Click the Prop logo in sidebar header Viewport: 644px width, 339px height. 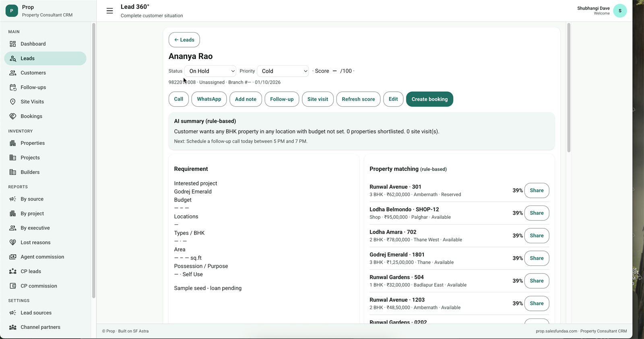(x=12, y=11)
